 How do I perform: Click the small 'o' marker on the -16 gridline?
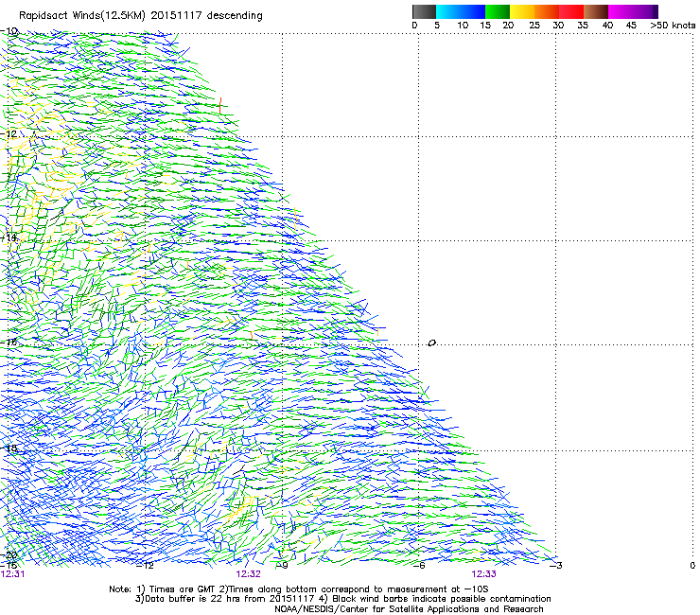431,343
